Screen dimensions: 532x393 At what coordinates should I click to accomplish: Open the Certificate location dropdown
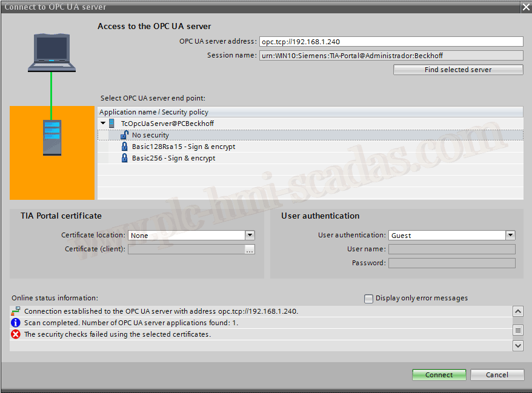click(250, 236)
